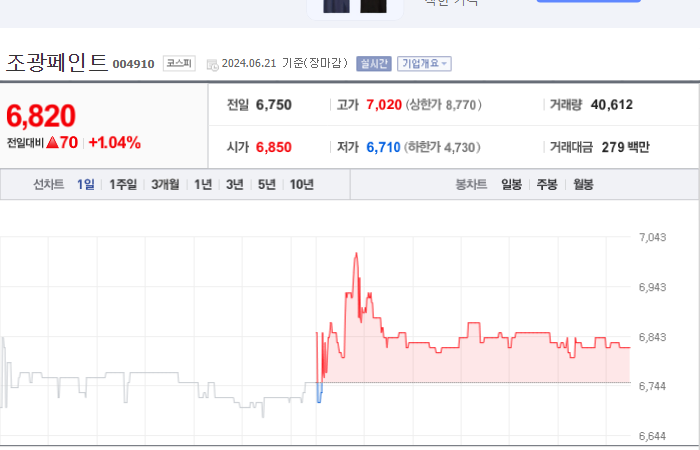This screenshot has width=700, height=450.
Task: Open the 기업개요 dropdown
Action: (x=424, y=64)
